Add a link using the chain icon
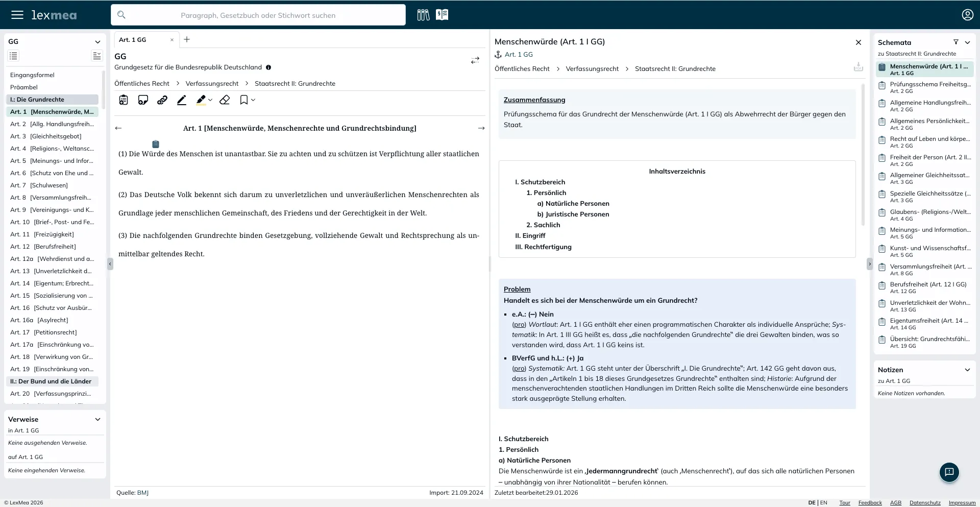 162,100
